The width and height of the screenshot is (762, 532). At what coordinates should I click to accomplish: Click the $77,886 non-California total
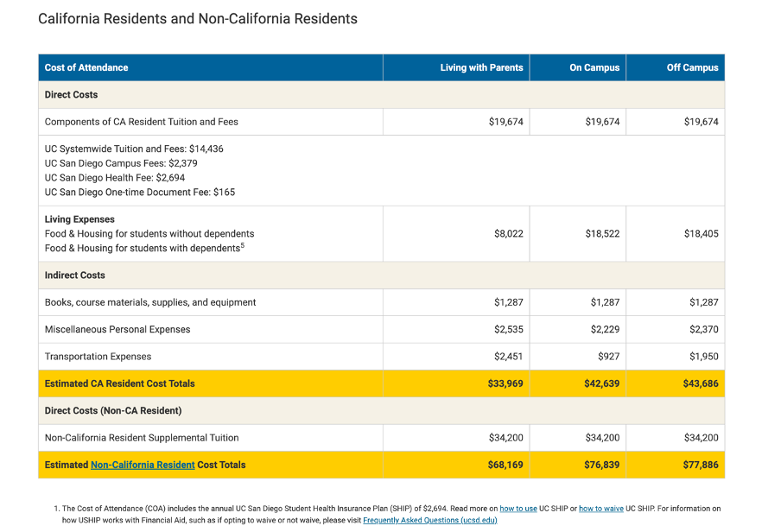point(700,465)
